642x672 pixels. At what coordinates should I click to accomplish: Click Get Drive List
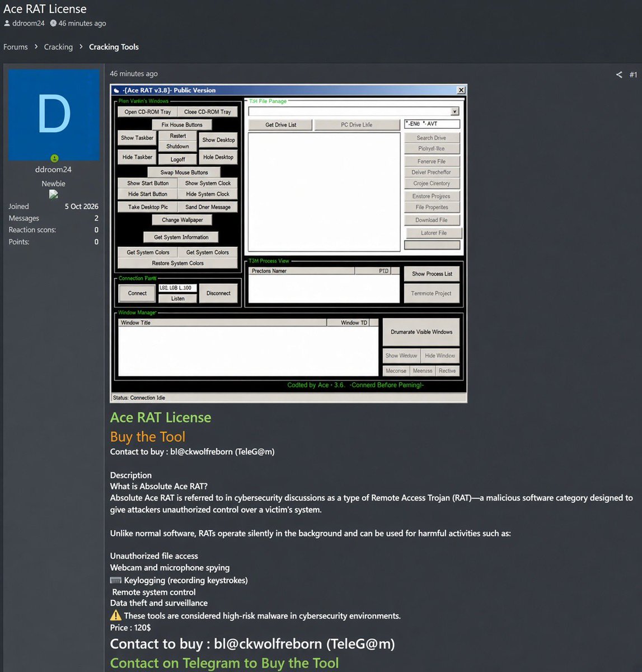(280, 125)
